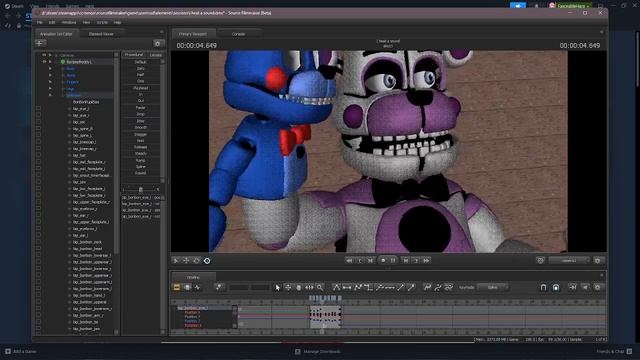Image resolution: width=640 pixels, height=360 pixels.
Task: Toggle visibility eye of top camera row
Action: (44, 55)
